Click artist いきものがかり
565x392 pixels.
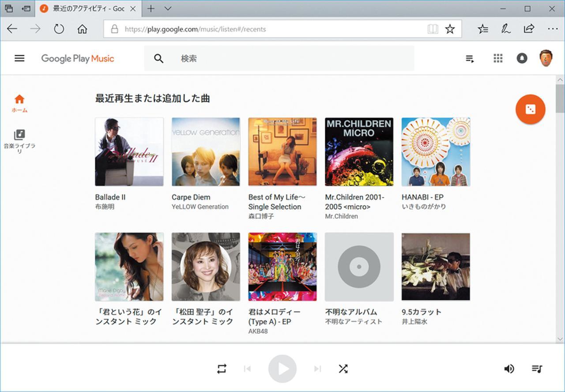[x=424, y=207]
